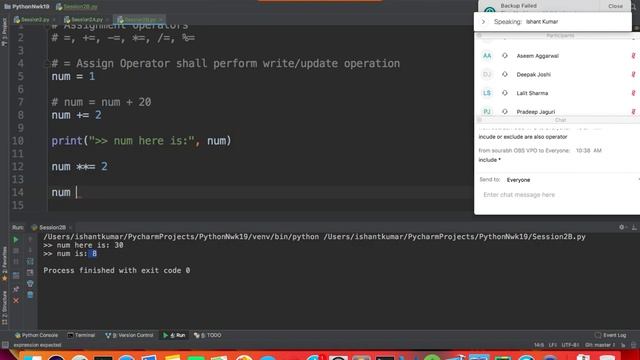Open the Event Log
The height and width of the screenshot is (360, 640).
tap(611, 335)
